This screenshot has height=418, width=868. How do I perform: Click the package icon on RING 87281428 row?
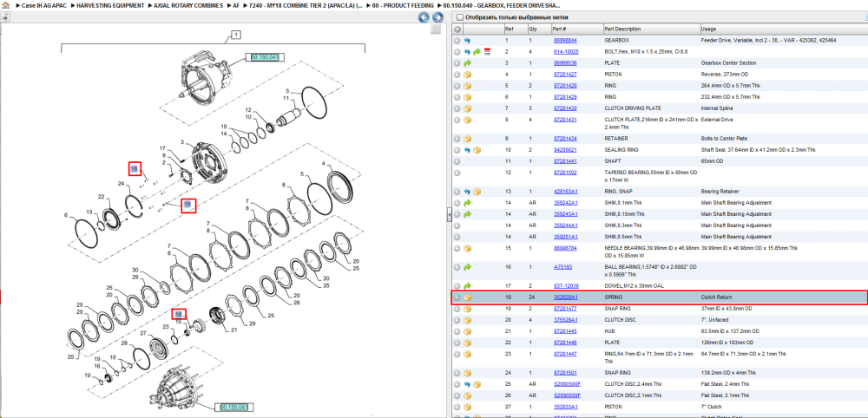(x=467, y=86)
